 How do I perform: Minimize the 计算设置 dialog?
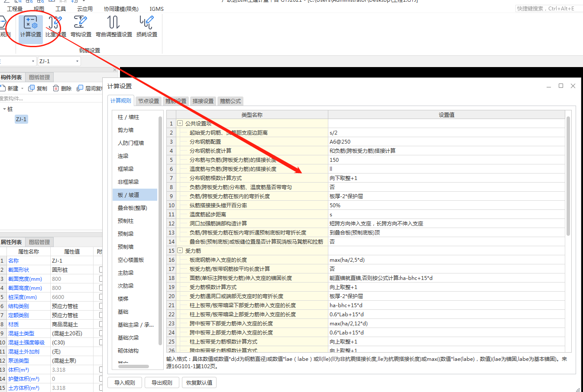pyautogui.click(x=549, y=86)
